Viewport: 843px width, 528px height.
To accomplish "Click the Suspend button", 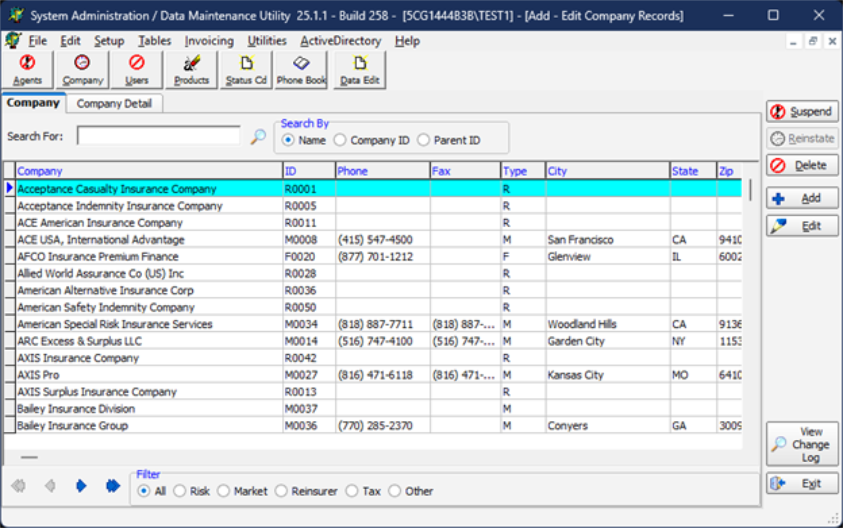I will point(802,112).
